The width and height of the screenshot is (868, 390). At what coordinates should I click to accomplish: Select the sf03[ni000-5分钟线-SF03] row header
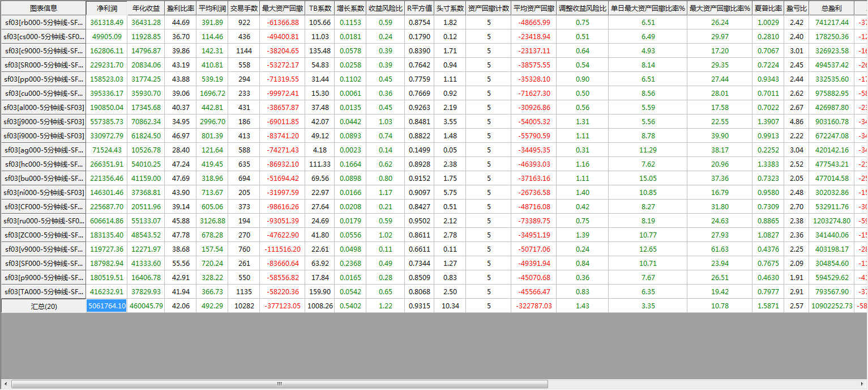tap(44, 193)
